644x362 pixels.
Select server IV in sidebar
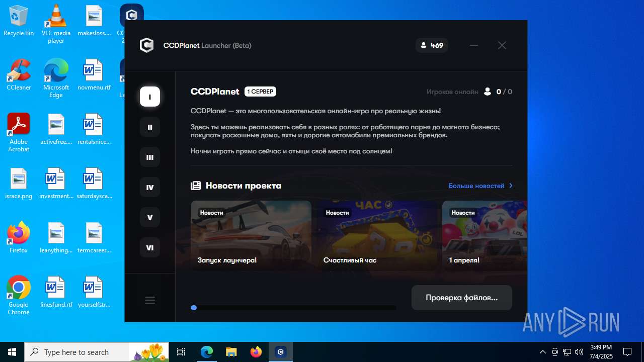[x=150, y=187]
